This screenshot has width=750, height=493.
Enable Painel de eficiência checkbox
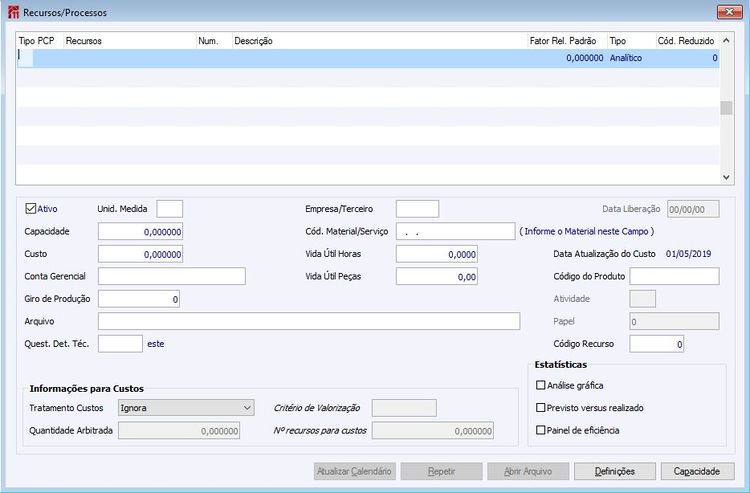(542, 430)
